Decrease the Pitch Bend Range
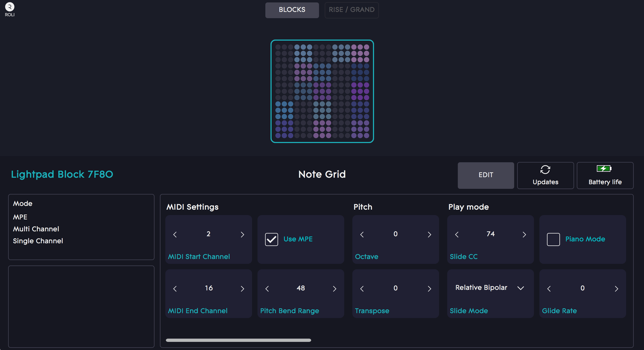644x350 pixels. [x=267, y=289]
